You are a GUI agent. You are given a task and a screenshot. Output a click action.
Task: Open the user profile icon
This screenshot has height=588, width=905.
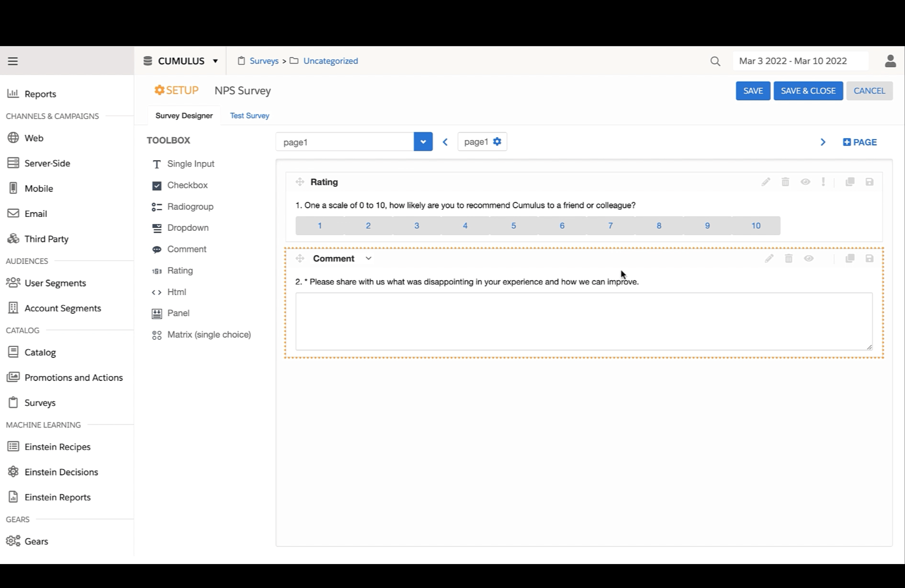pyautogui.click(x=890, y=61)
